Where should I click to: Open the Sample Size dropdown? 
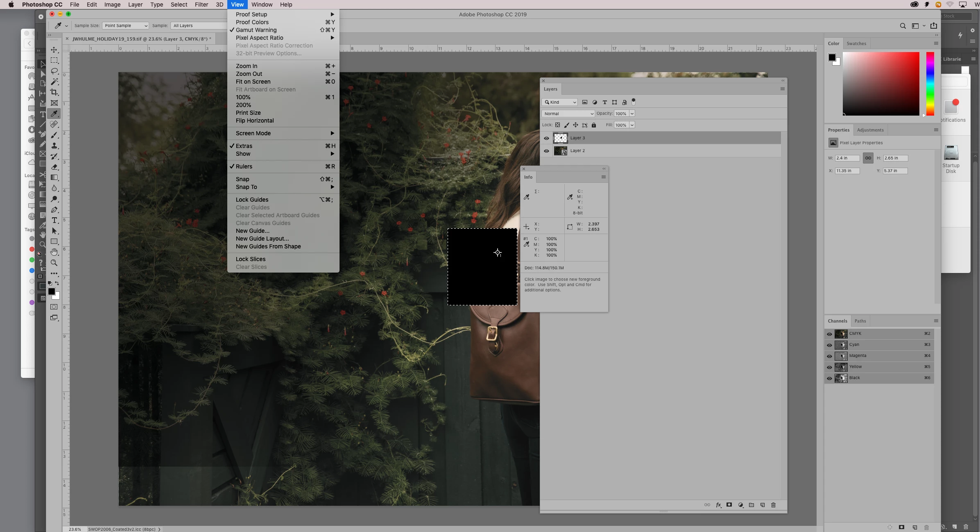[125, 25]
